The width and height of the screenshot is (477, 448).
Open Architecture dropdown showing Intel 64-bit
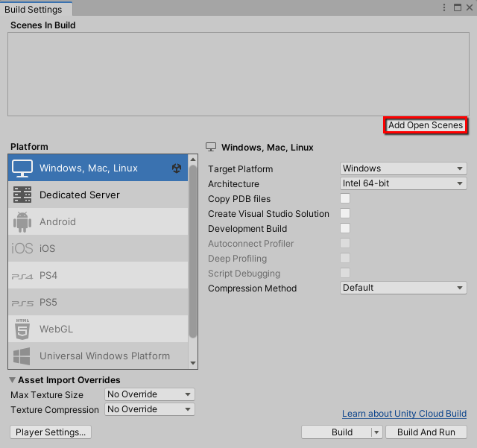403,183
